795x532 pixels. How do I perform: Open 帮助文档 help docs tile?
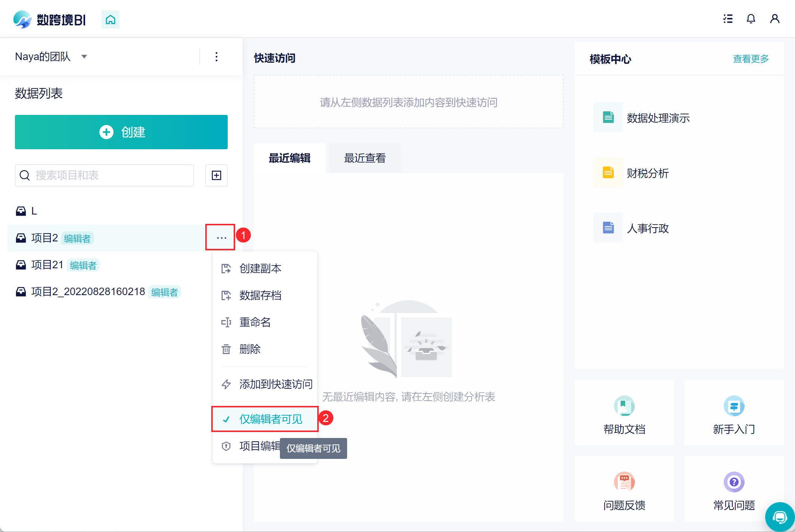click(624, 413)
